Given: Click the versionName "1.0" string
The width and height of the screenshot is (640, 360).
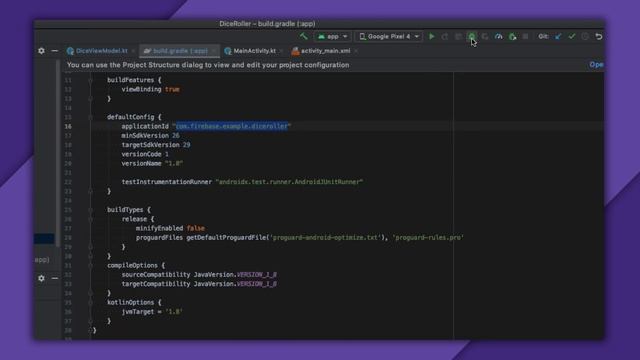Looking at the screenshot, I should 174,163.
